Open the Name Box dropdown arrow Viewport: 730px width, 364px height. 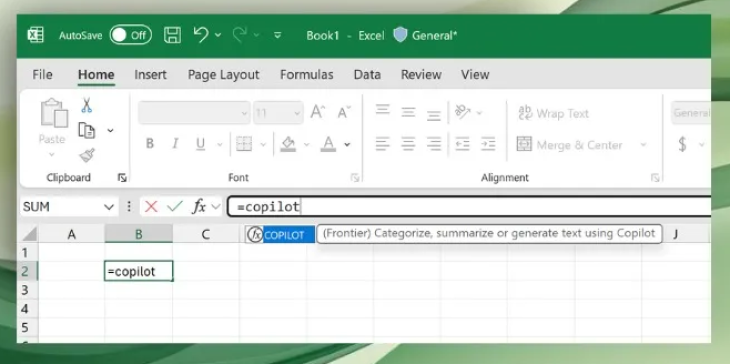[x=108, y=207]
